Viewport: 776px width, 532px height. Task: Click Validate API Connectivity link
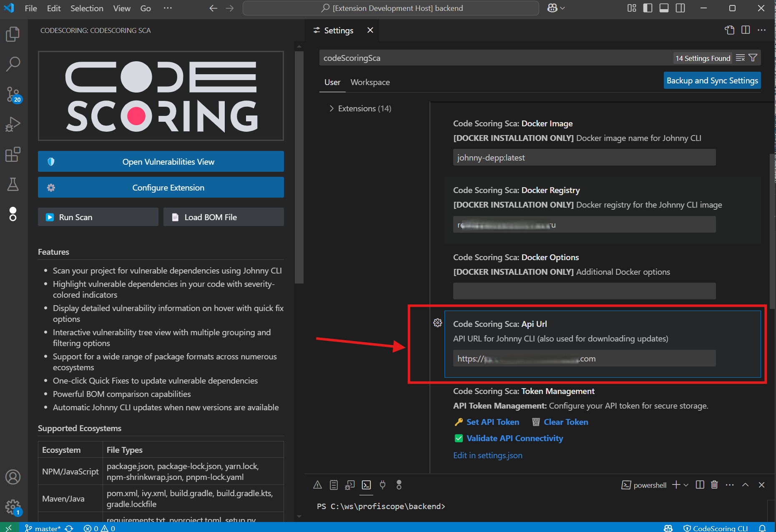pos(515,438)
